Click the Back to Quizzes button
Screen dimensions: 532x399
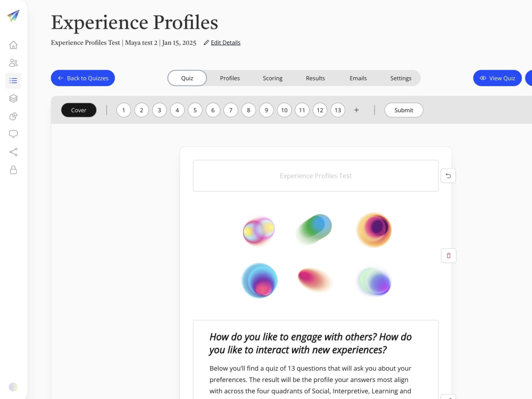pyautogui.click(x=83, y=78)
